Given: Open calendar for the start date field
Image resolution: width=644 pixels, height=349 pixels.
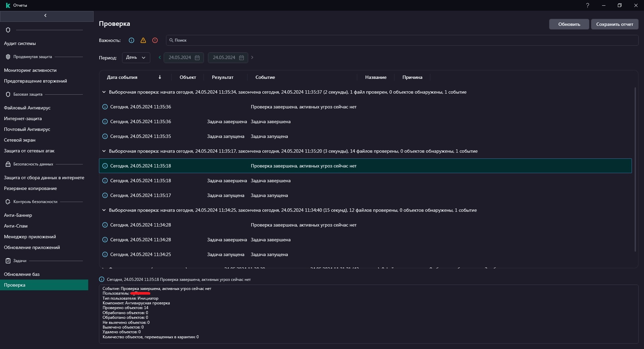Looking at the screenshot, I should coord(197,58).
